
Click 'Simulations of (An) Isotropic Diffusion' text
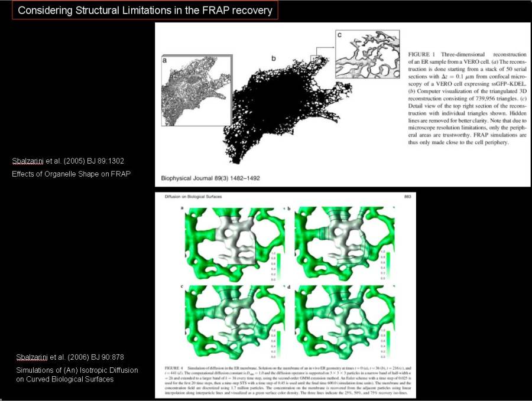(77, 370)
